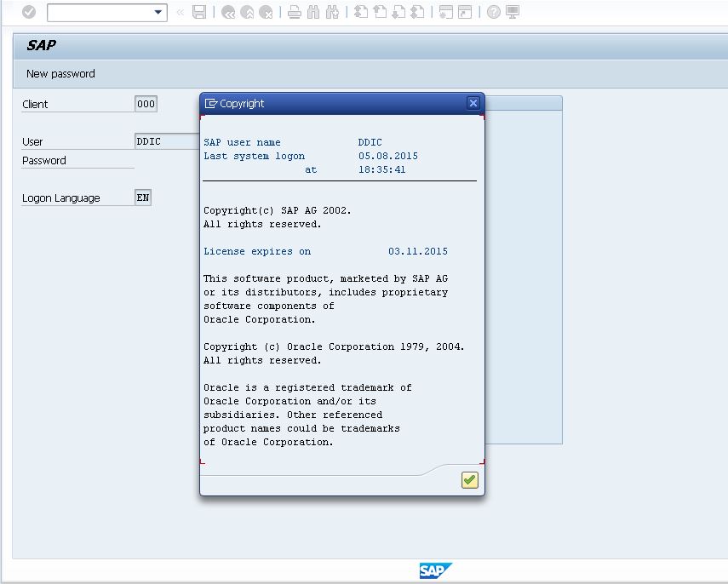
Task: Click the User field containing DDIC
Action: point(167,141)
